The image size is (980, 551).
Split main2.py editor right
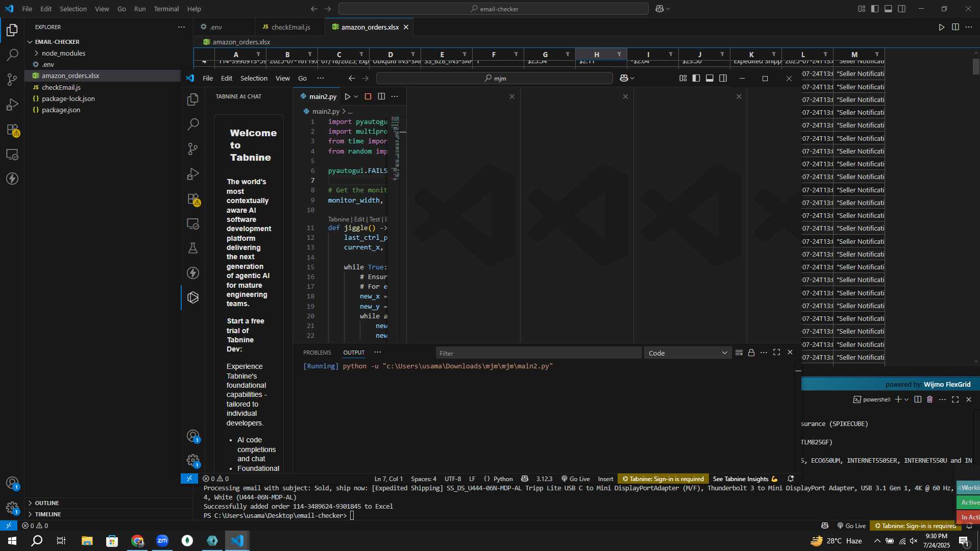point(381,96)
